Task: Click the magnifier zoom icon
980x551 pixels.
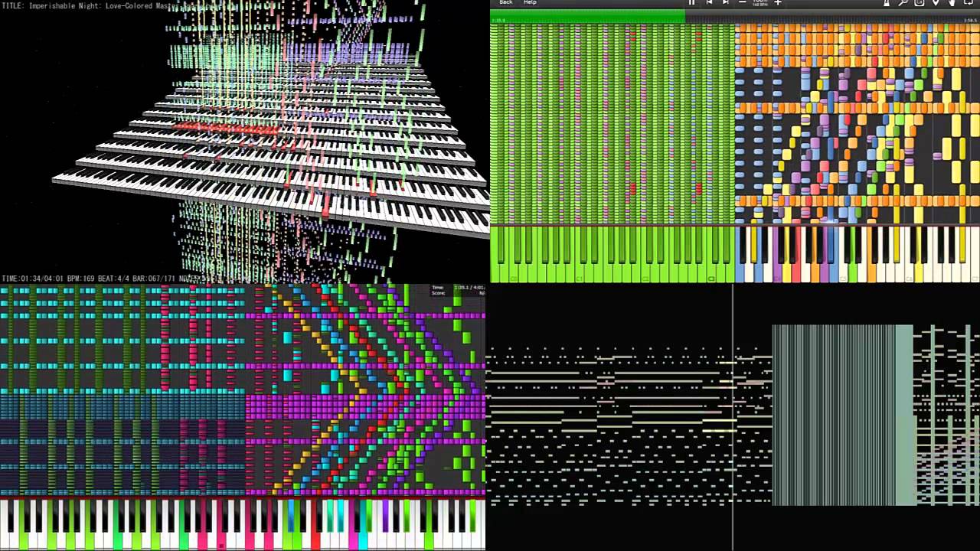Action: pyautogui.click(x=903, y=3)
